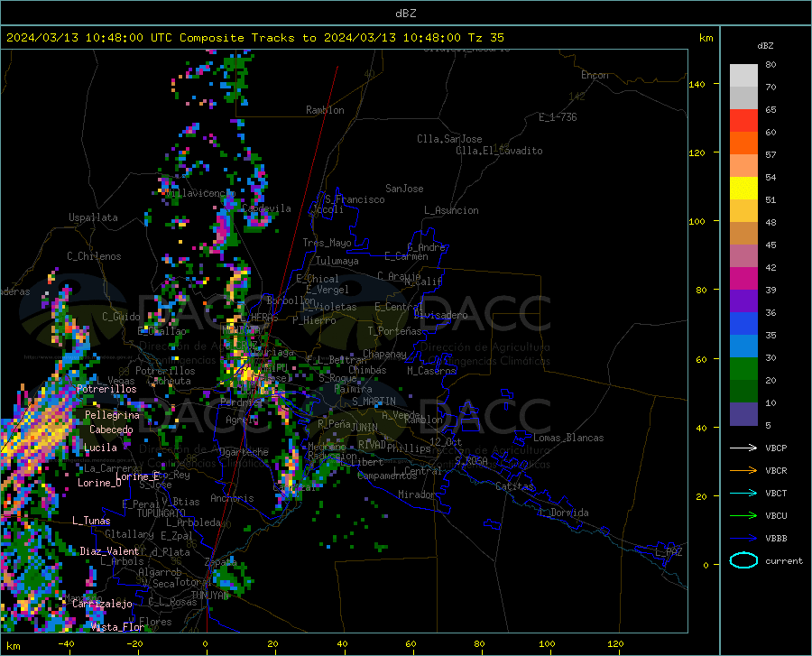
Task: Select the magenta 39 dBZ color swatch
Action: pyautogui.click(x=743, y=279)
